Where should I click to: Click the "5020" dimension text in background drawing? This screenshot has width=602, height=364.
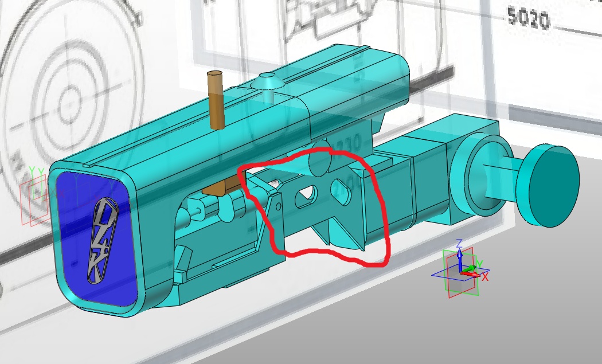[529, 19]
